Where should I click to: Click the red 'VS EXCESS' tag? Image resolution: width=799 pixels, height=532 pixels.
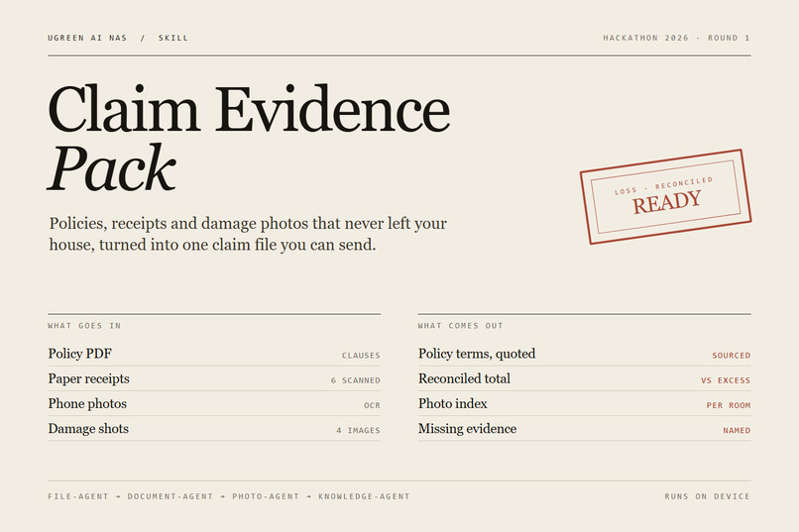pyautogui.click(x=726, y=380)
